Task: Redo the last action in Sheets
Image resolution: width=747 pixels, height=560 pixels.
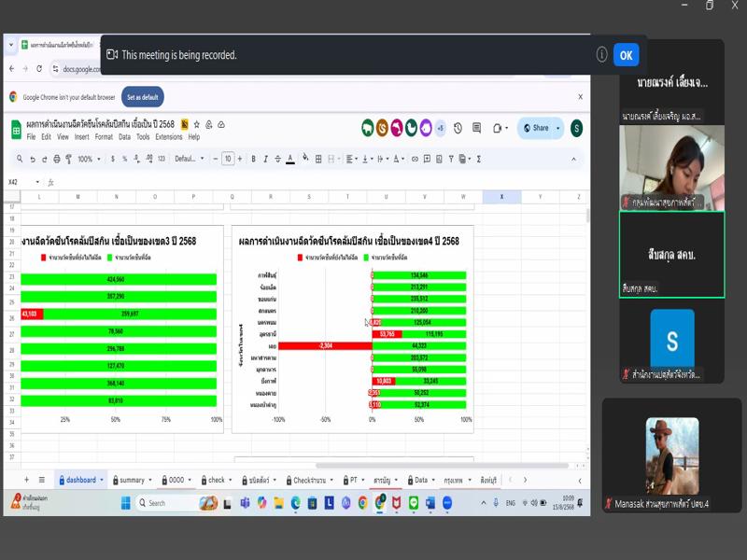Action: pos(44,159)
